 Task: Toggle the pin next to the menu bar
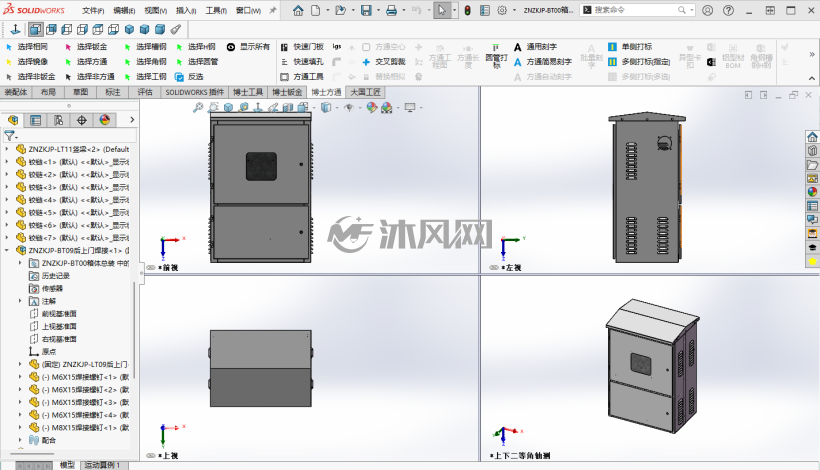tap(272, 10)
